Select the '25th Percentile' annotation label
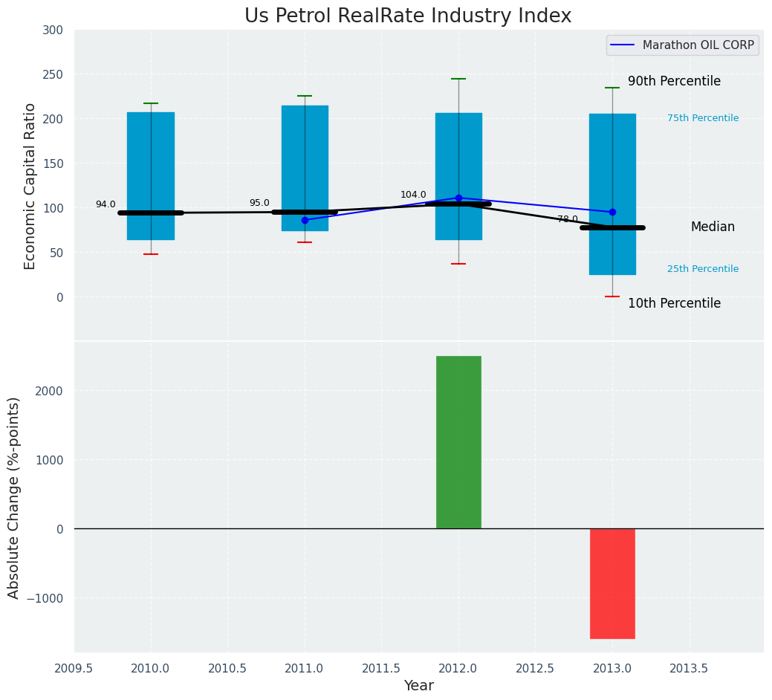The image size is (772, 700). [703, 269]
